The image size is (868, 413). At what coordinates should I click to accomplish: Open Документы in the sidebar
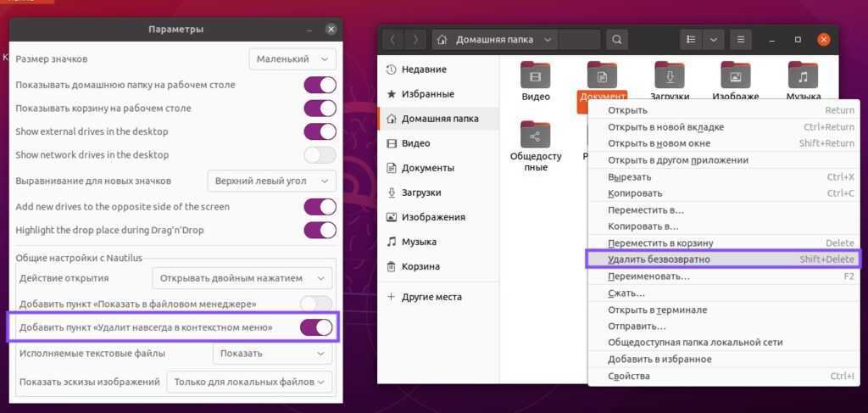tap(438, 168)
